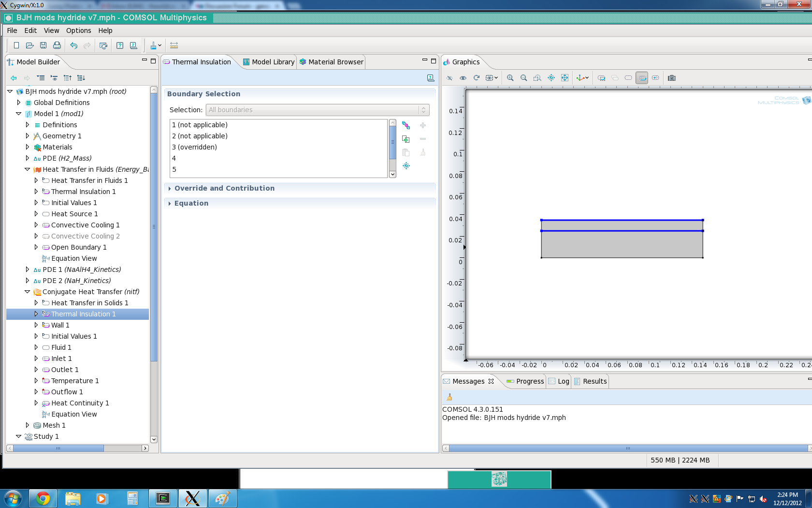Click the Save file icon in main toolbar
Viewport: 812px width, 508px height.
pyautogui.click(x=43, y=45)
